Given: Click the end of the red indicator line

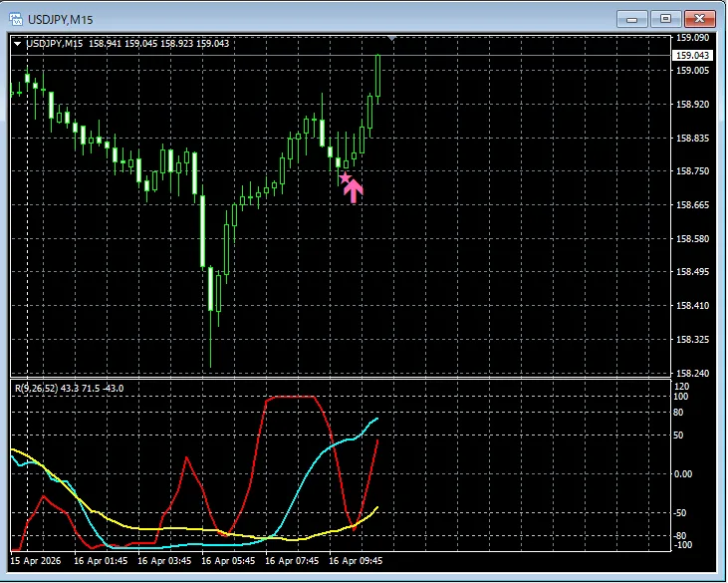Looking at the screenshot, I should [x=377, y=440].
